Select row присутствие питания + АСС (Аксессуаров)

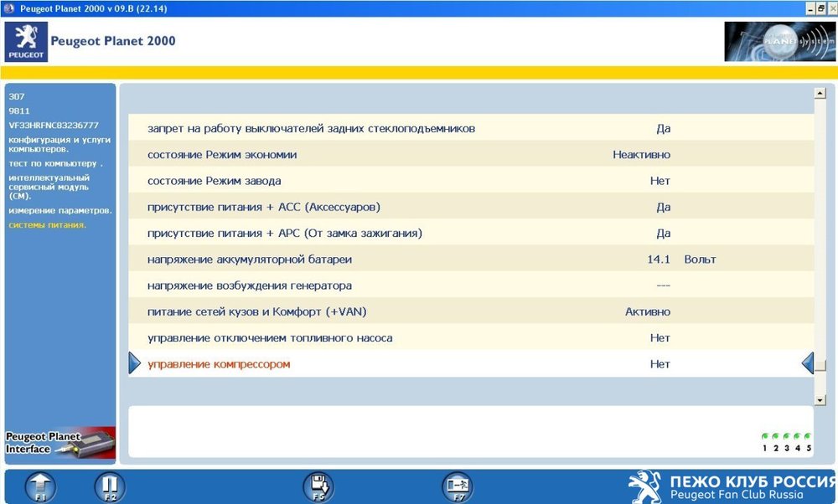tap(471, 207)
